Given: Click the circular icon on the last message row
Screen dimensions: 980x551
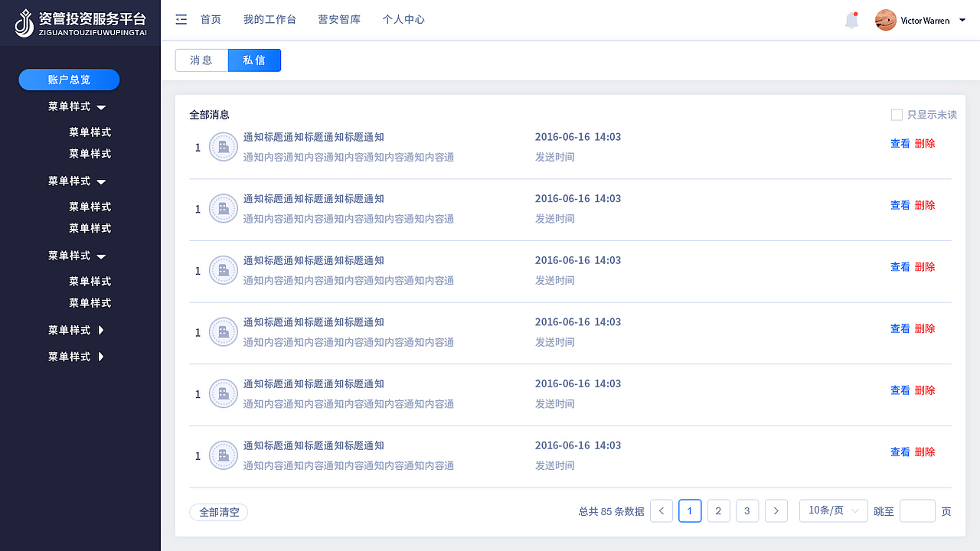Looking at the screenshot, I should (223, 455).
